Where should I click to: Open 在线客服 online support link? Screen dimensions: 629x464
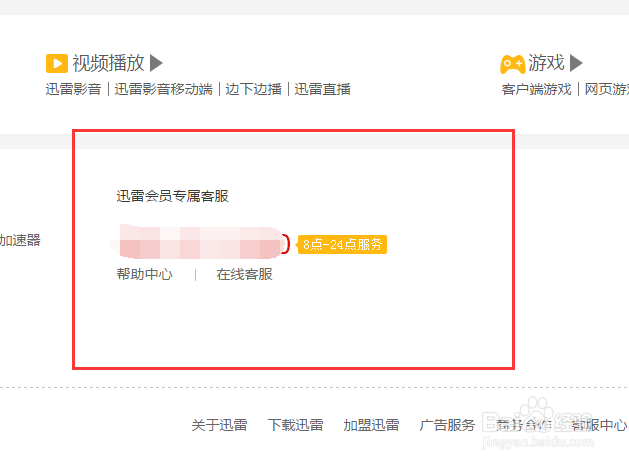244,274
